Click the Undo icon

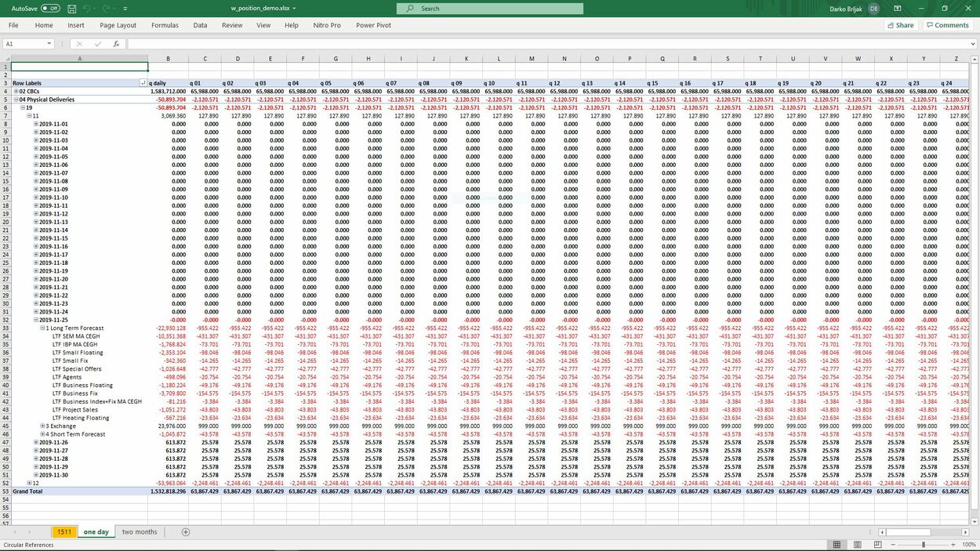click(x=86, y=9)
